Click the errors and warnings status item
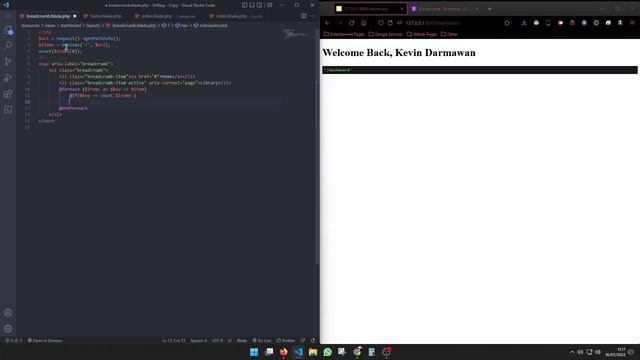 pyautogui.click(x=13, y=340)
